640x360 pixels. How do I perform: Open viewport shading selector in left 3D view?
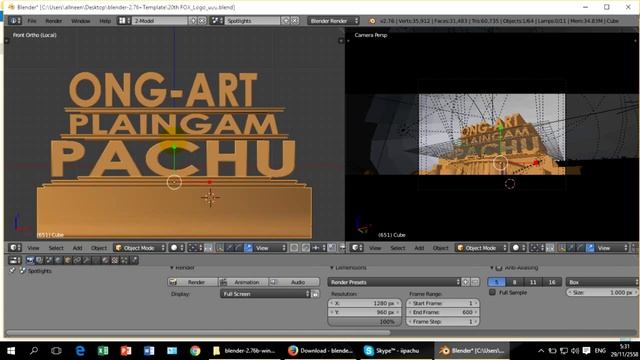pyautogui.click(x=177, y=248)
